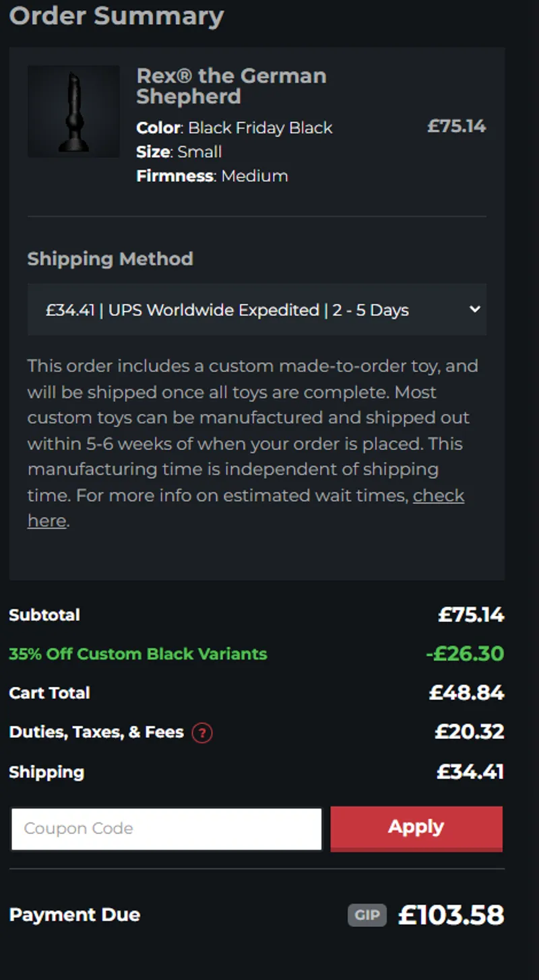Click the Shipping Method section label

[x=110, y=259]
